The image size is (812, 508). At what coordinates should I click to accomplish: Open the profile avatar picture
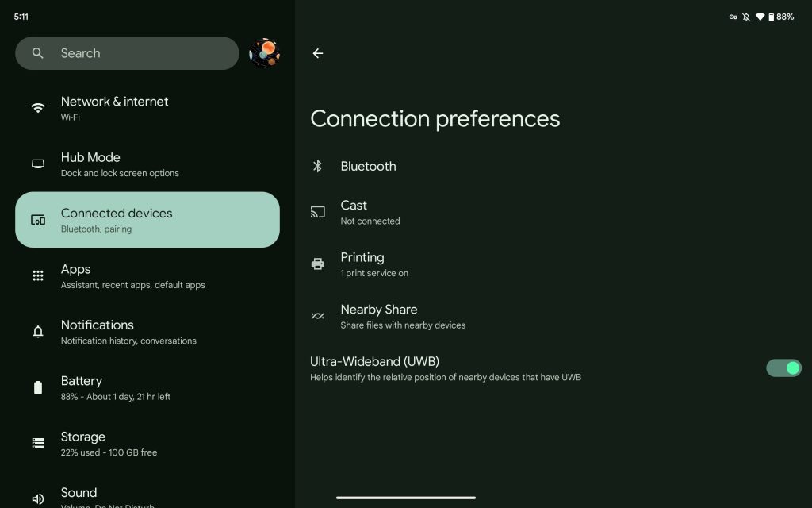point(264,53)
